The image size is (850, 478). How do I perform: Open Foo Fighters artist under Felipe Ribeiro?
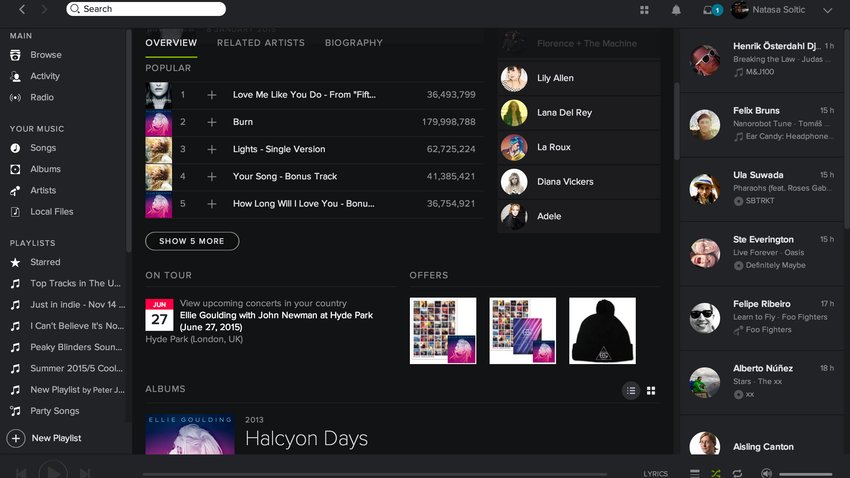click(x=768, y=330)
